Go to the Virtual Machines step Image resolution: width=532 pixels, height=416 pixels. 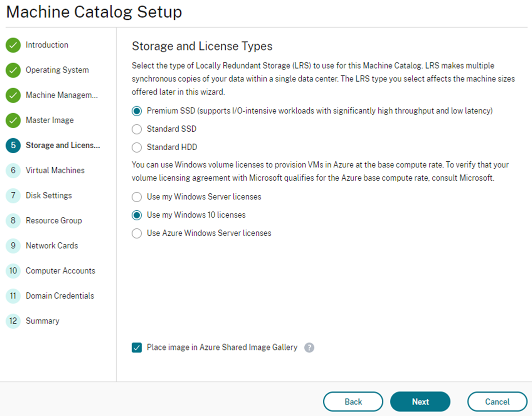pyautogui.click(x=55, y=170)
